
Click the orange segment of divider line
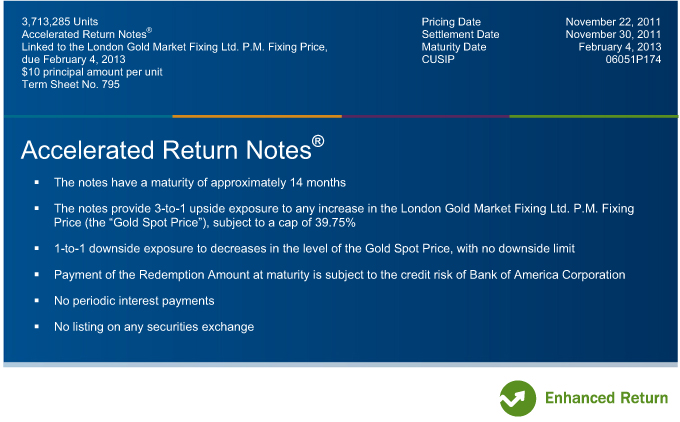[x=257, y=116]
